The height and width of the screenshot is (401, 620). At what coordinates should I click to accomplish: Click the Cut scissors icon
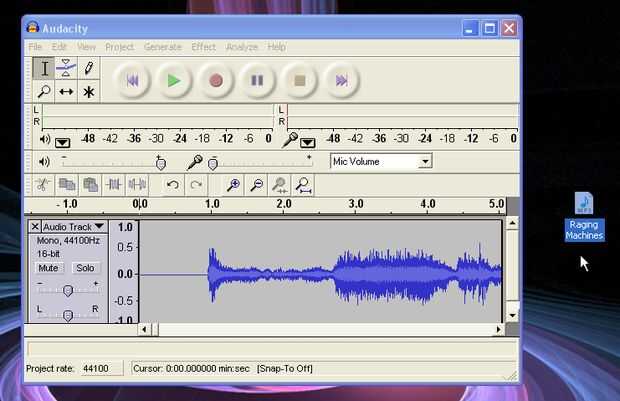pos(43,184)
